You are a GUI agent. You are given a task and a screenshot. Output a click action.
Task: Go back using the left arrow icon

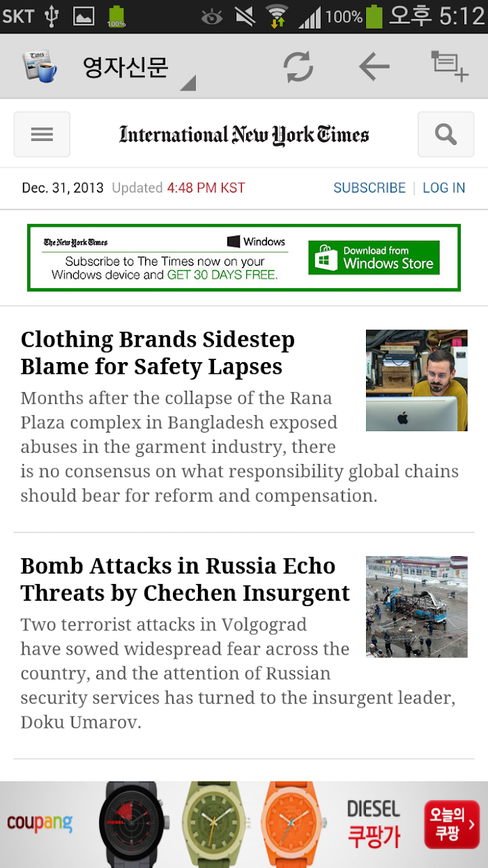[x=374, y=67]
